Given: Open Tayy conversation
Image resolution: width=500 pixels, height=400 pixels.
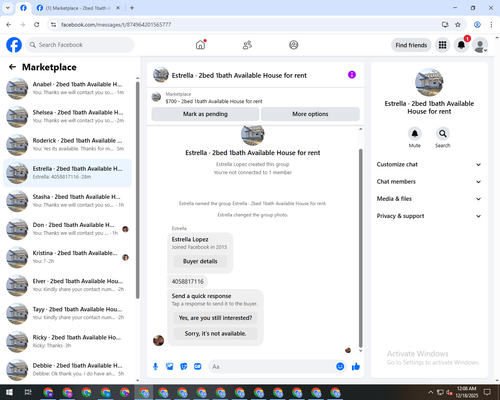Looking at the screenshot, I should (67, 313).
